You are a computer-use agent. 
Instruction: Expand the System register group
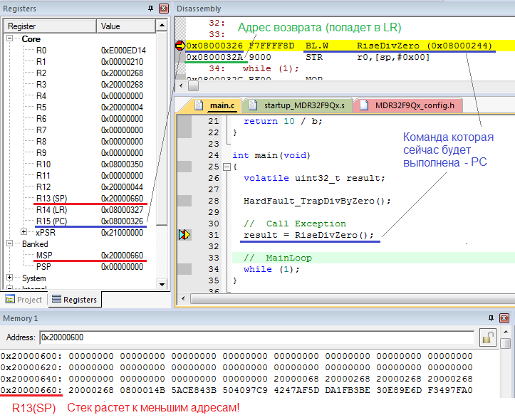(x=10, y=278)
